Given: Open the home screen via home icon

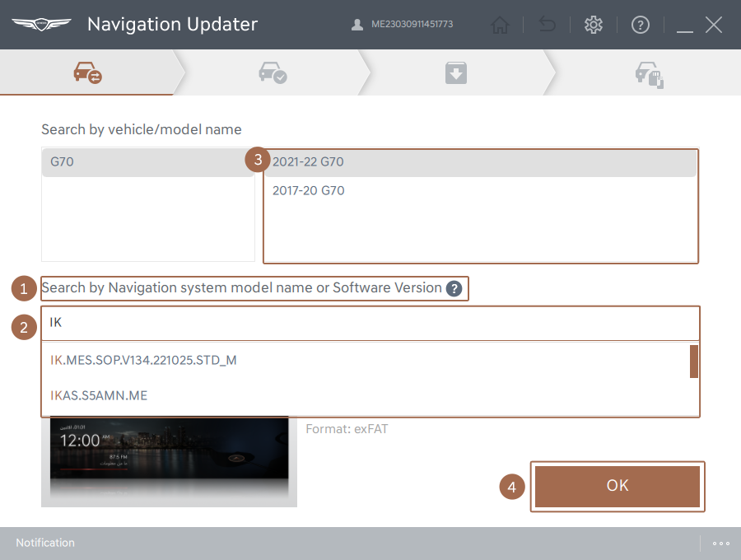Looking at the screenshot, I should pyautogui.click(x=500, y=25).
